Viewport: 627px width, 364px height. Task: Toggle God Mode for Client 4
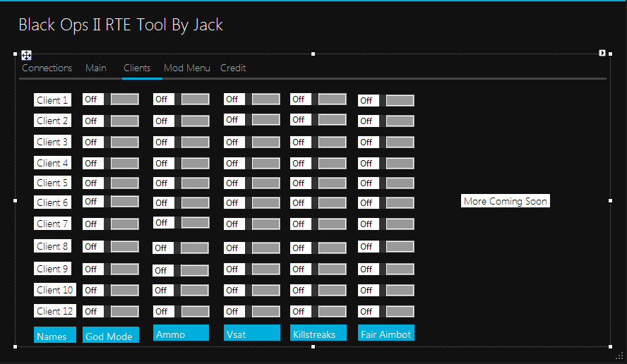pyautogui.click(x=111, y=163)
